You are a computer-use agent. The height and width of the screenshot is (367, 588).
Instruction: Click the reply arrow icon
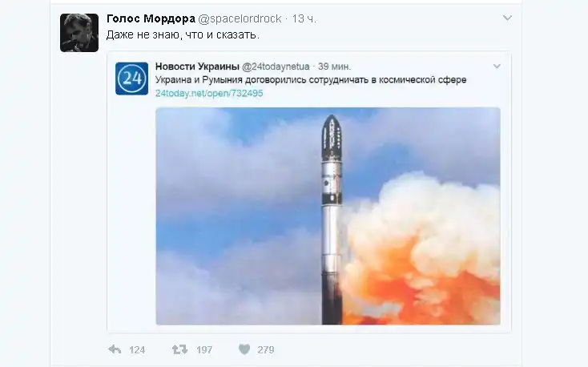click(115, 349)
